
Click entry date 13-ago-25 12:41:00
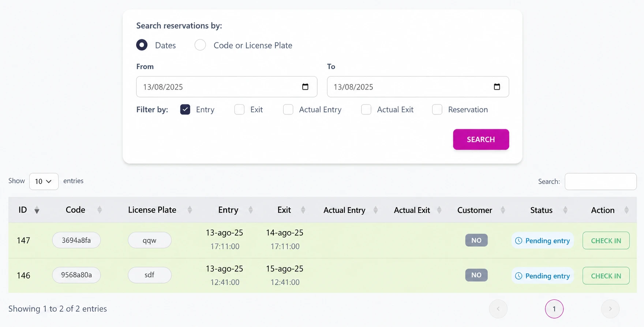point(225,275)
